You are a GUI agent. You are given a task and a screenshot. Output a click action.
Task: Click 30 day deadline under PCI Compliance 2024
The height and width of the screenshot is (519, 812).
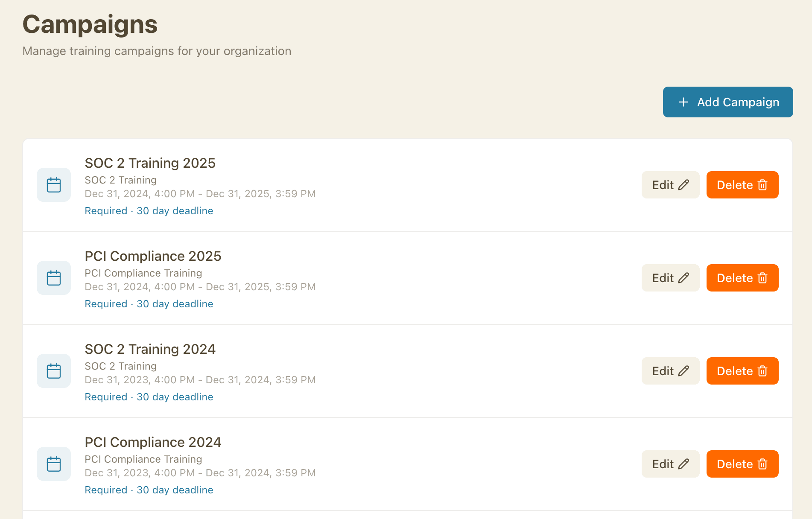(x=175, y=490)
